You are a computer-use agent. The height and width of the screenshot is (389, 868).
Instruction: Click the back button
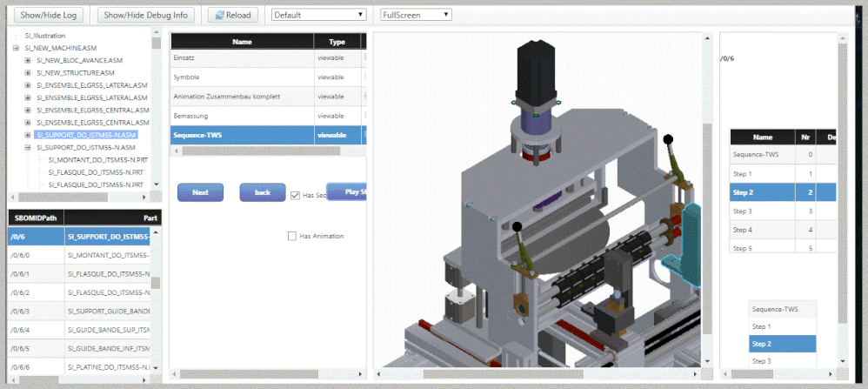tap(263, 192)
